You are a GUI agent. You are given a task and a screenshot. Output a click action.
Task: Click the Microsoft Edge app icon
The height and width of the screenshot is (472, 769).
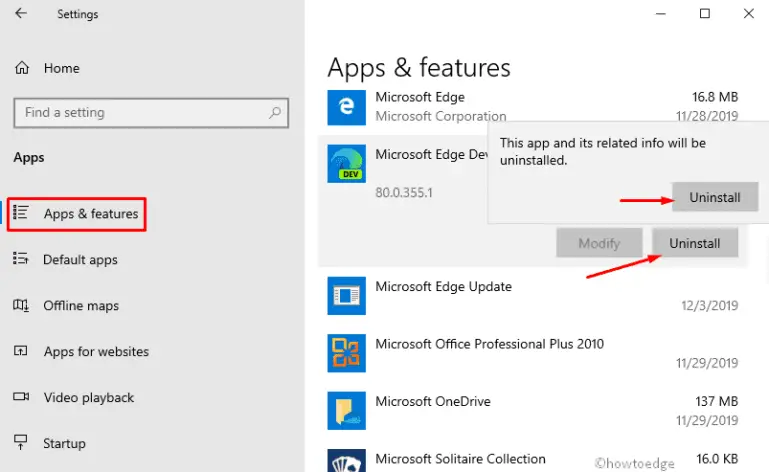(346, 107)
